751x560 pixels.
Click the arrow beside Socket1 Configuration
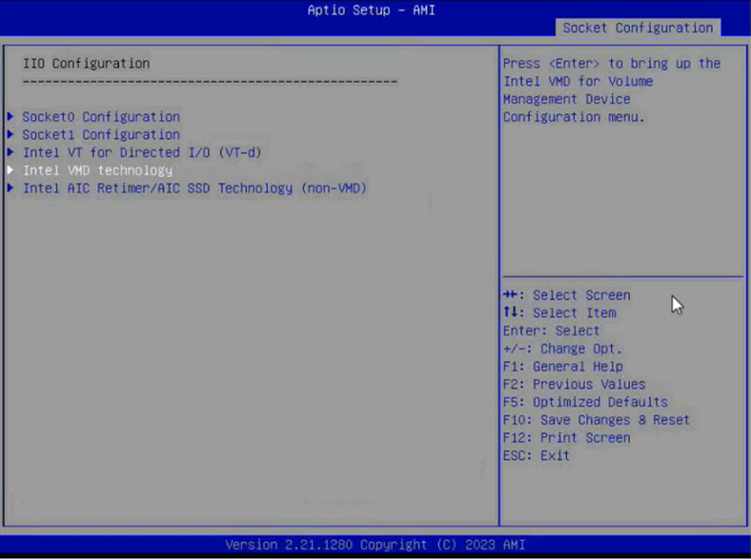click(10, 134)
